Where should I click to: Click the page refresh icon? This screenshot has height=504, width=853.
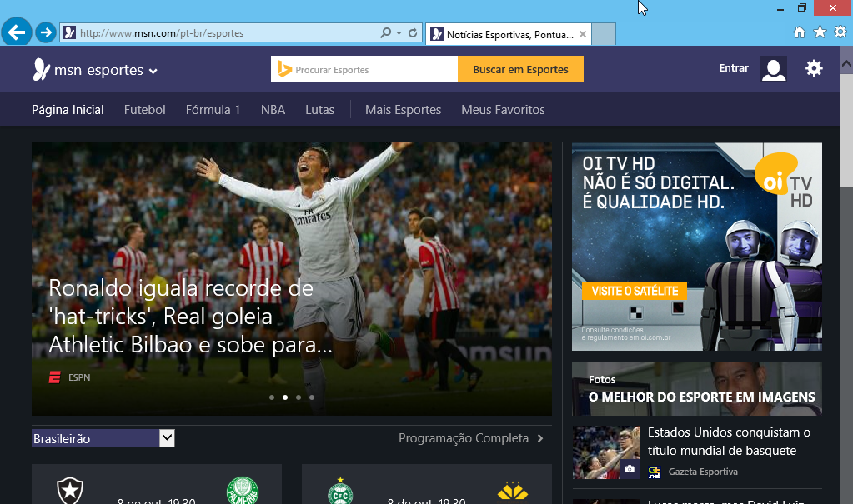(413, 32)
